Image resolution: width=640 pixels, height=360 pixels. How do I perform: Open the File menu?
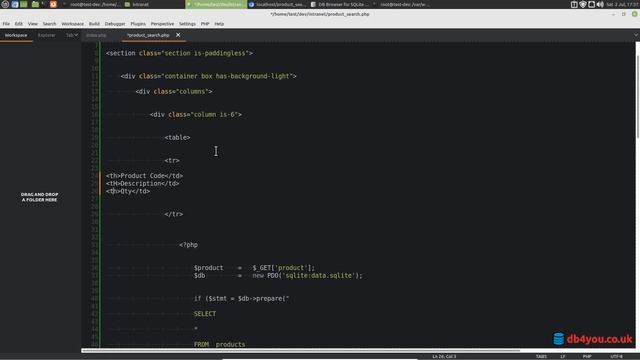[x=6, y=24]
